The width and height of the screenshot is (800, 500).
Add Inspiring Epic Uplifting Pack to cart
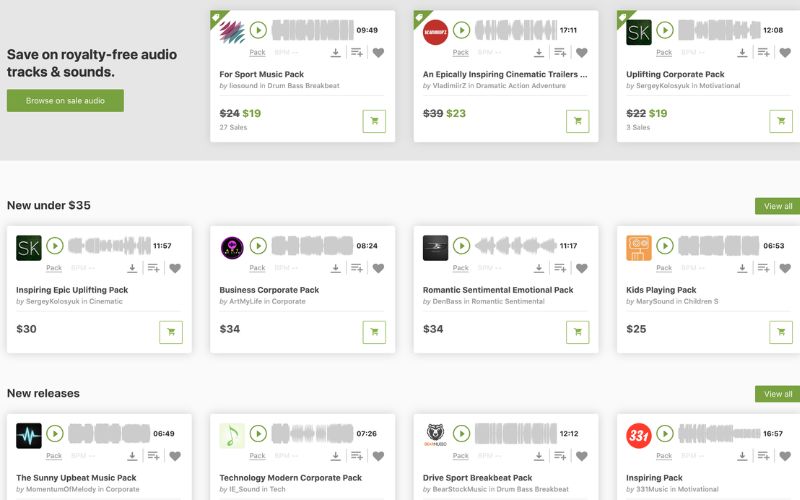pos(171,332)
